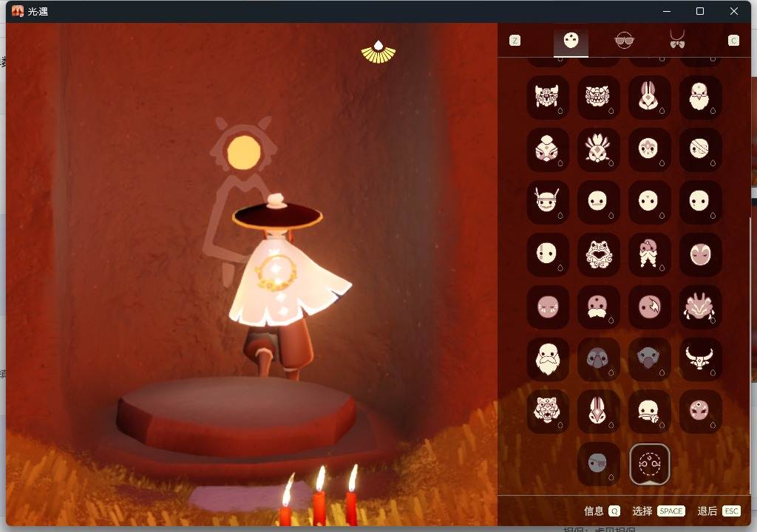Select the bandaged round mask
This screenshot has width=757, height=532.
coord(699,149)
